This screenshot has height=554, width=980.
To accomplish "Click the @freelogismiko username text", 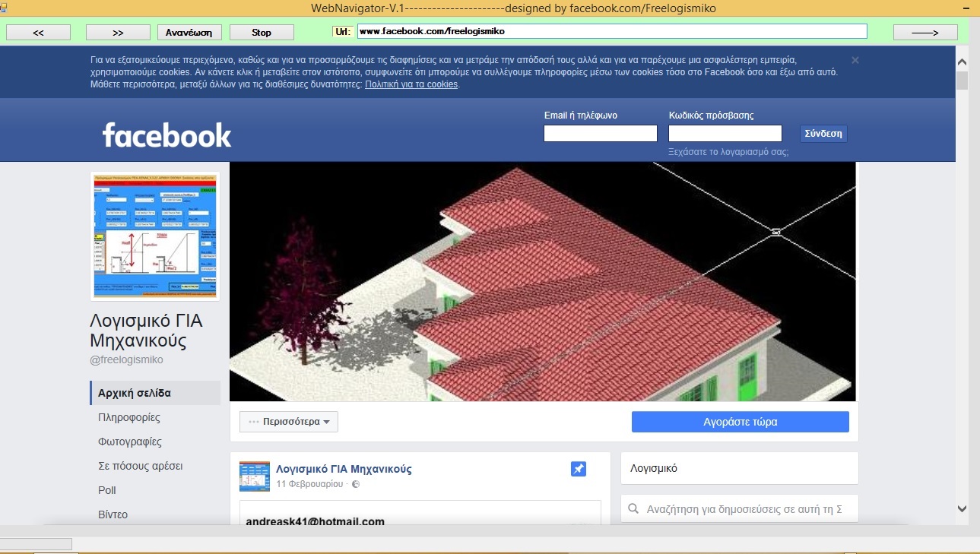I will (x=126, y=359).
